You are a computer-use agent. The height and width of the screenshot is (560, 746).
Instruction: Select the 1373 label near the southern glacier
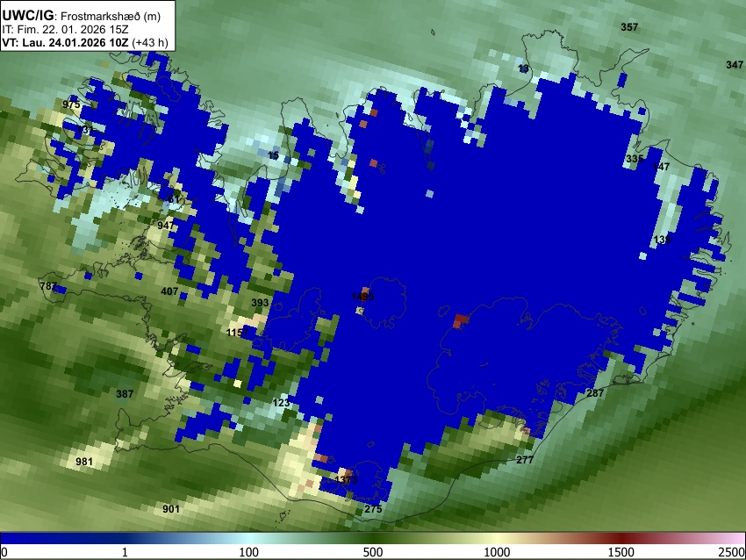click(x=346, y=479)
